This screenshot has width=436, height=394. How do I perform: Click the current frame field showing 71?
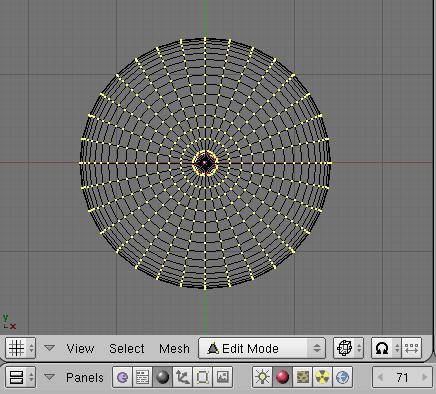pos(402,377)
